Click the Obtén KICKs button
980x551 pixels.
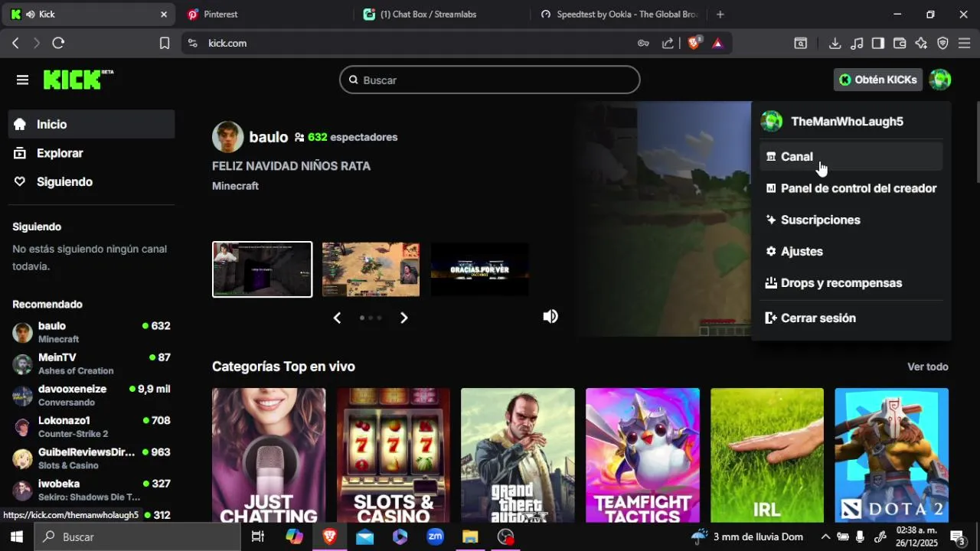tap(878, 80)
